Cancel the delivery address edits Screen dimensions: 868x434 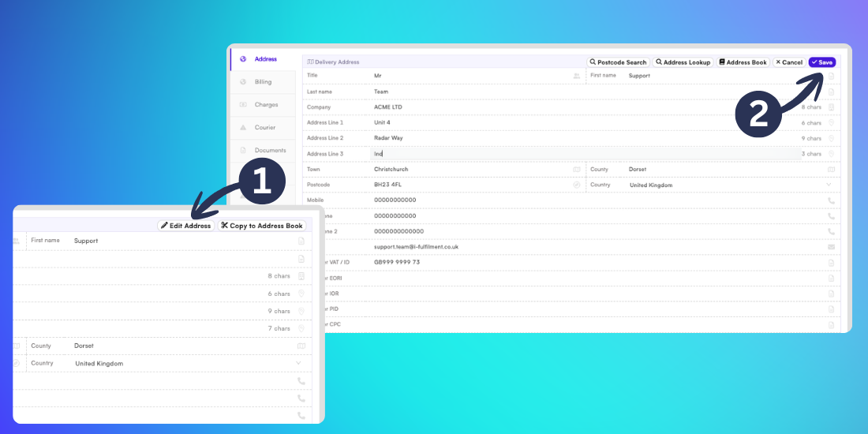tap(789, 62)
